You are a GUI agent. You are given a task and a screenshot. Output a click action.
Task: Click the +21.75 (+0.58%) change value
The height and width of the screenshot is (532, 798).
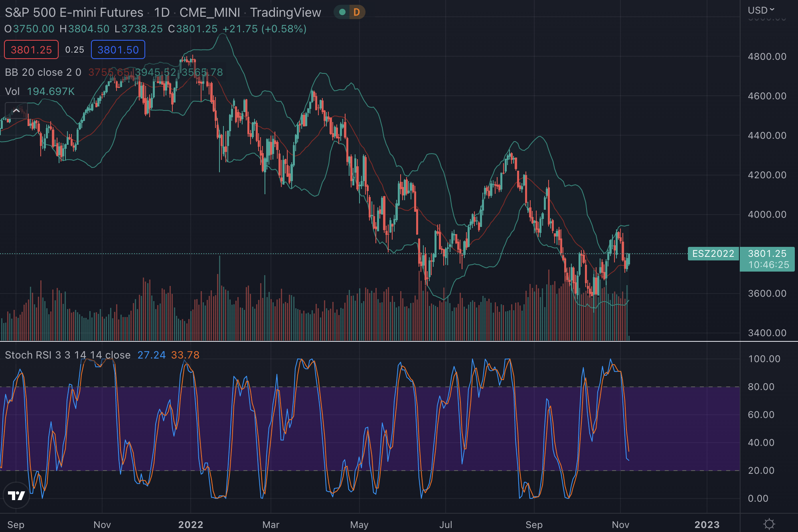click(x=265, y=29)
